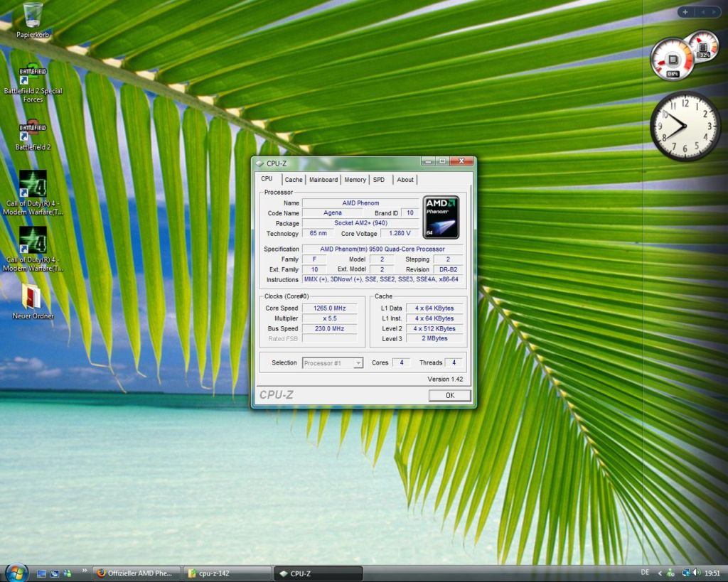The width and height of the screenshot is (728, 582).
Task: Click the network tray icon
Action: pyautogui.click(x=686, y=573)
